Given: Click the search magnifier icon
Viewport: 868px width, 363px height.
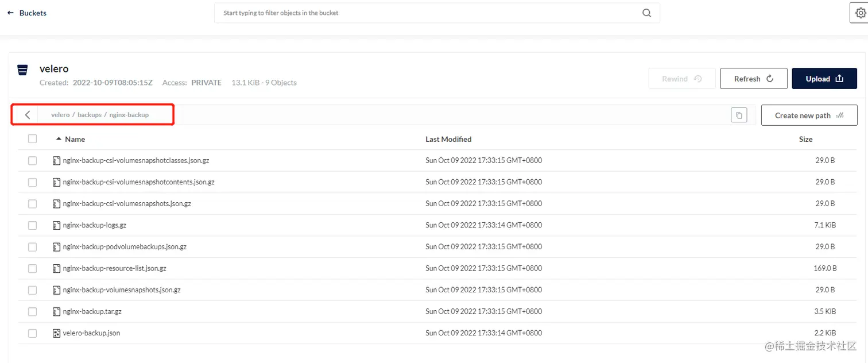Looking at the screenshot, I should click(x=647, y=13).
